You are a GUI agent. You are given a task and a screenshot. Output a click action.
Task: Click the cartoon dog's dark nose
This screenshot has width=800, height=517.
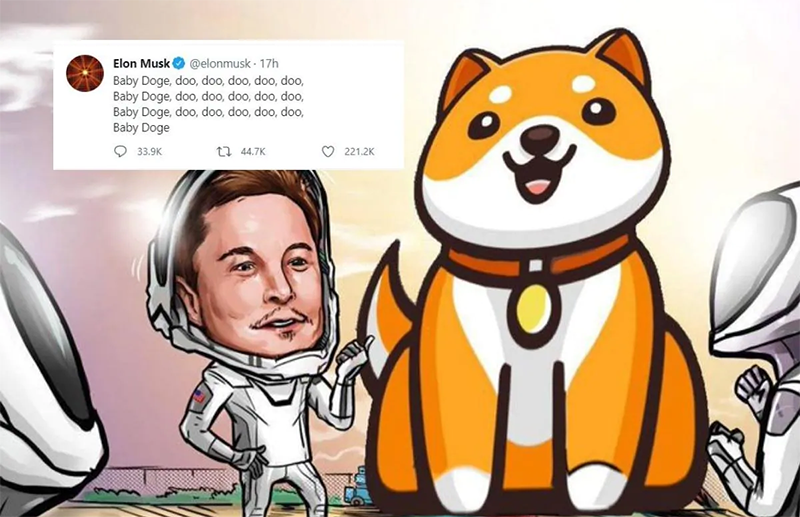541,136
